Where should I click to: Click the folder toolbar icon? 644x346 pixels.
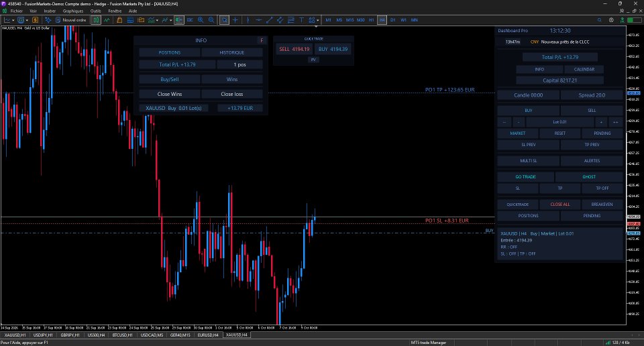141,19
